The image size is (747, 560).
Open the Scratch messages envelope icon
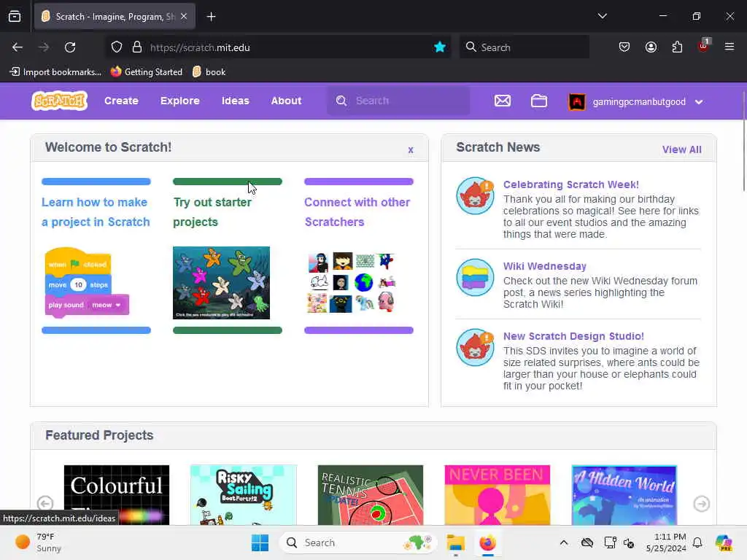(502, 101)
